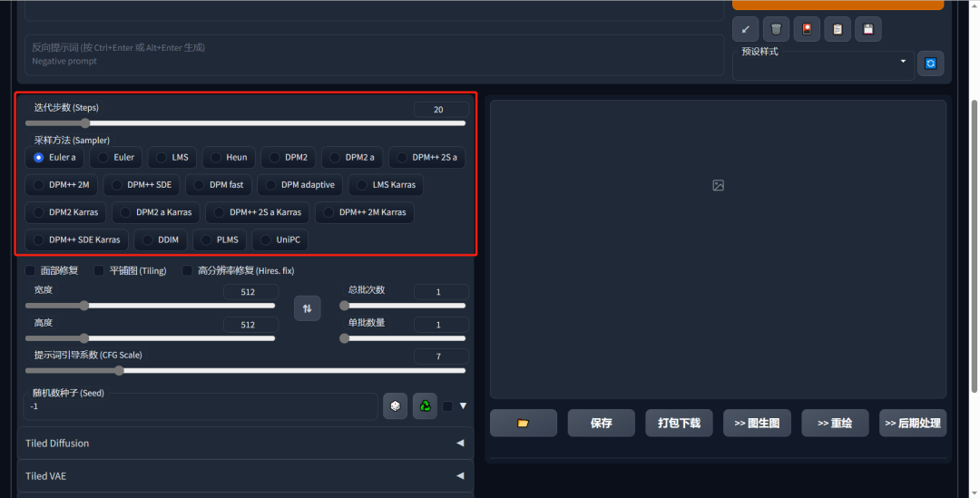Click the 单批数量 value field

point(441,325)
